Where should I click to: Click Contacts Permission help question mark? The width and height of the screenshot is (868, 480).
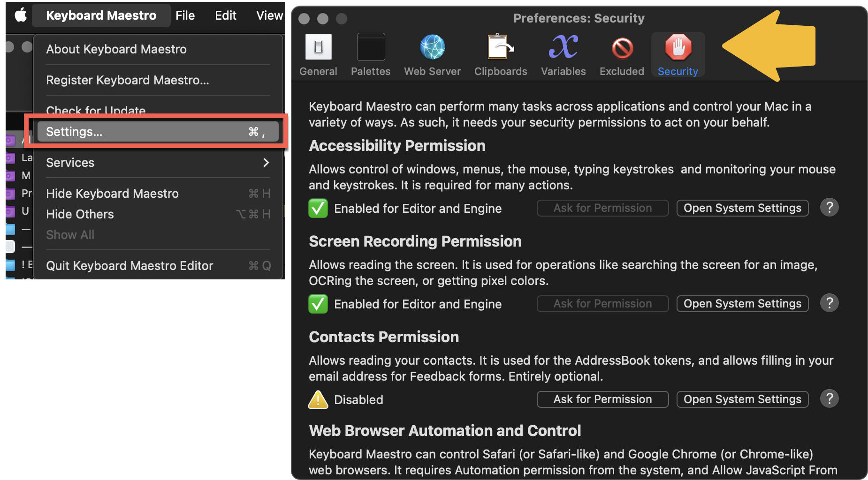point(829,398)
